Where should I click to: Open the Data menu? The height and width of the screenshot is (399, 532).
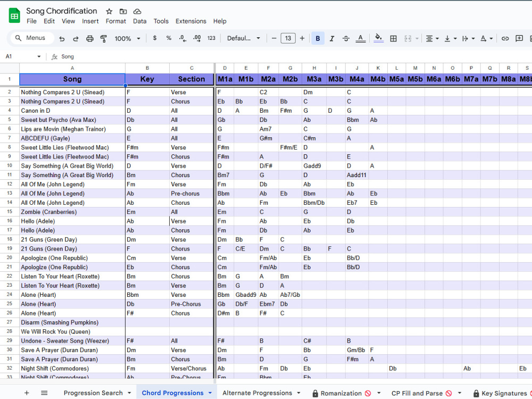click(139, 21)
